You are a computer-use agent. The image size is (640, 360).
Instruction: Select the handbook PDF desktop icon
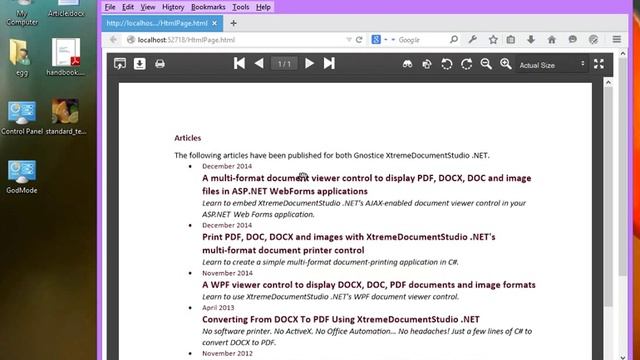(65, 57)
